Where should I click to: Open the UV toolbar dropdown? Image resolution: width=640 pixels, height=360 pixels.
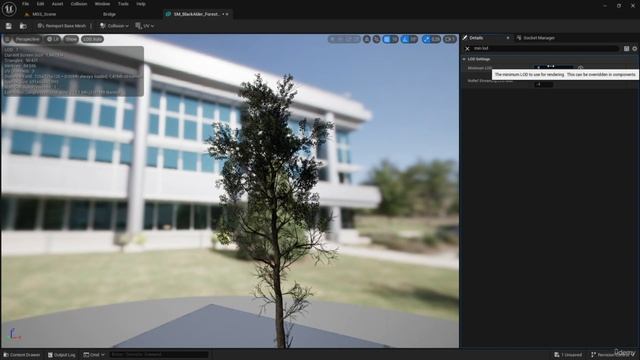(144, 26)
